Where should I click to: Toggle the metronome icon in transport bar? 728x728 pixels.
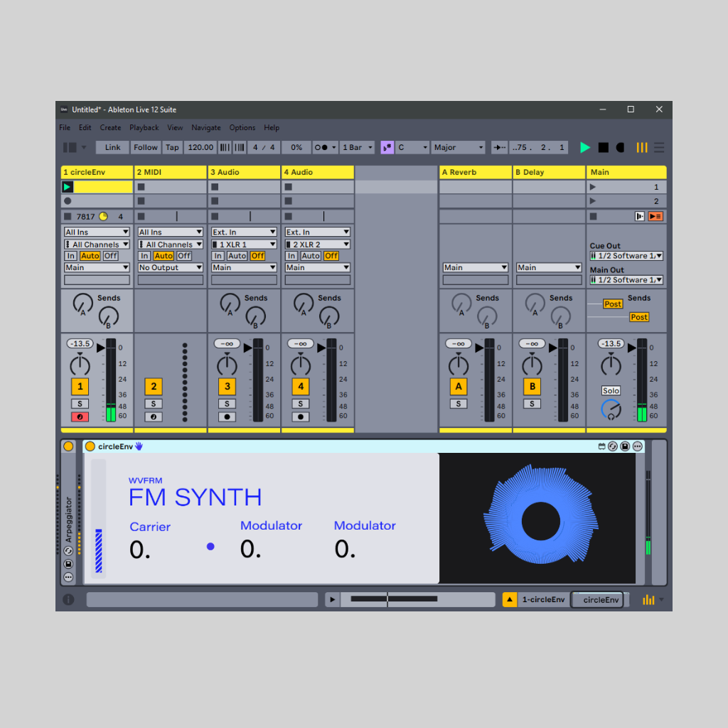click(321, 148)
